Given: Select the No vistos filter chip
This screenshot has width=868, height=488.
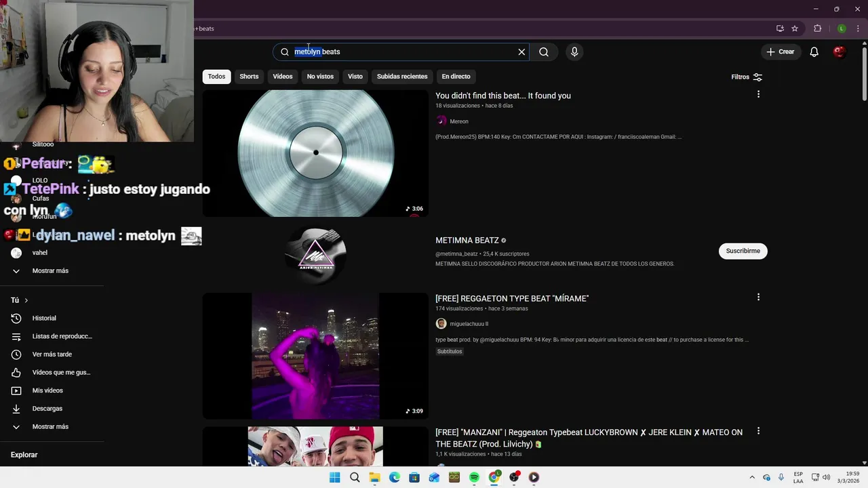Looking at the screenshot, I should point(320,77).
